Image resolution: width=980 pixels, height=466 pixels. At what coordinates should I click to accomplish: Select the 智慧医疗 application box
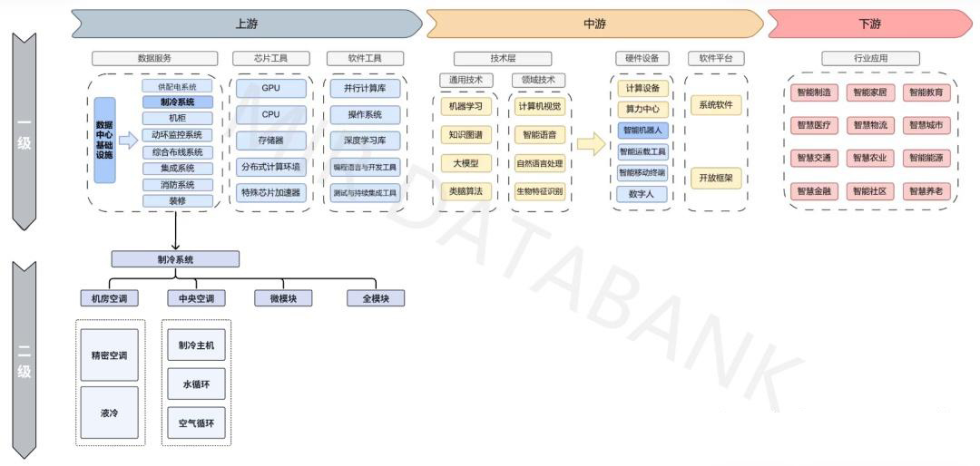pyautogui.click(x=814, y=125)
